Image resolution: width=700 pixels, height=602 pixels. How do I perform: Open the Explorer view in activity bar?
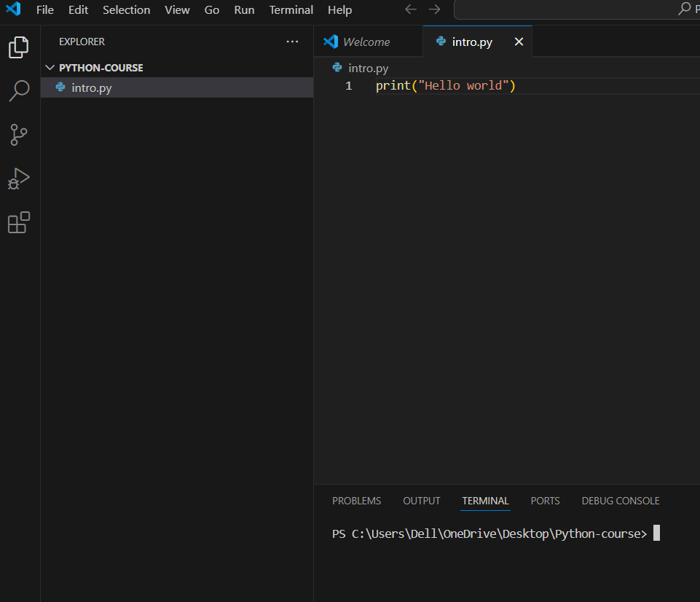[19, 47]
